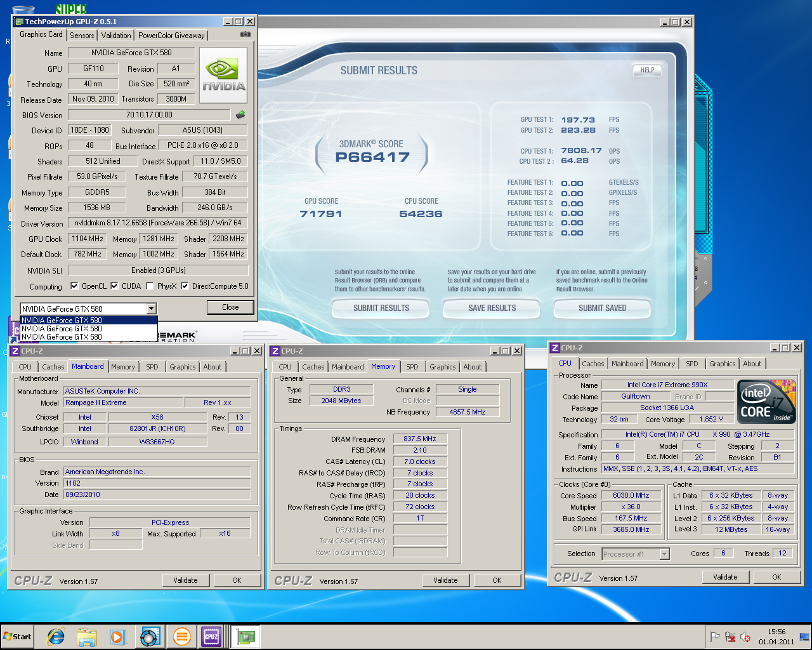Click the SUBMIT SAVED button in 3DMark
This screenshot has width=812, height=650.
pyautogui.click(x=603, y=308)
